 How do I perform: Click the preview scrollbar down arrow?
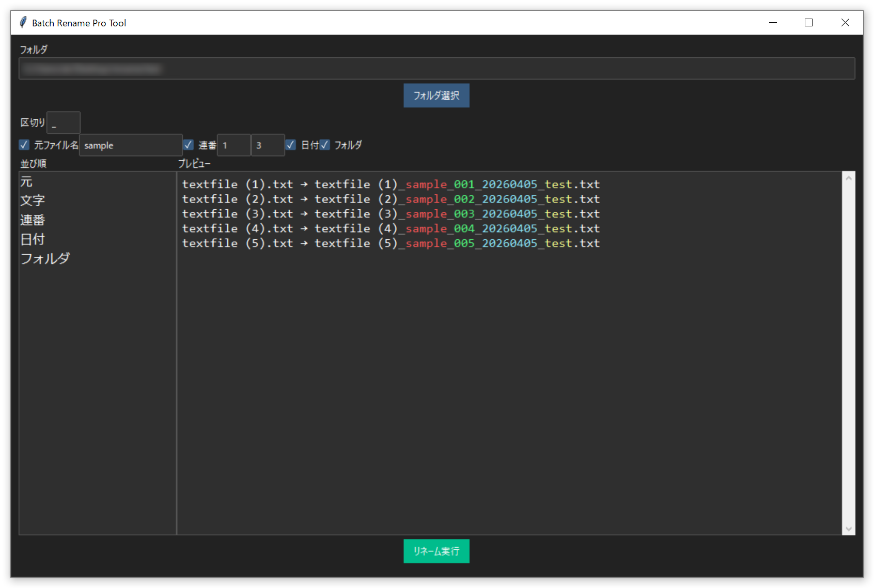pyautogui.click(x=849, y=529)
